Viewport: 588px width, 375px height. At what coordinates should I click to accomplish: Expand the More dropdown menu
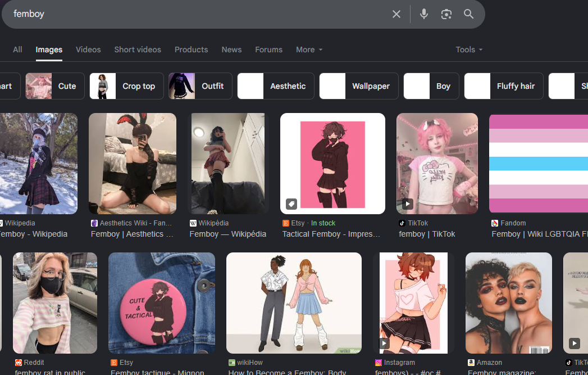pyautogui.click(x=309, y=49)
